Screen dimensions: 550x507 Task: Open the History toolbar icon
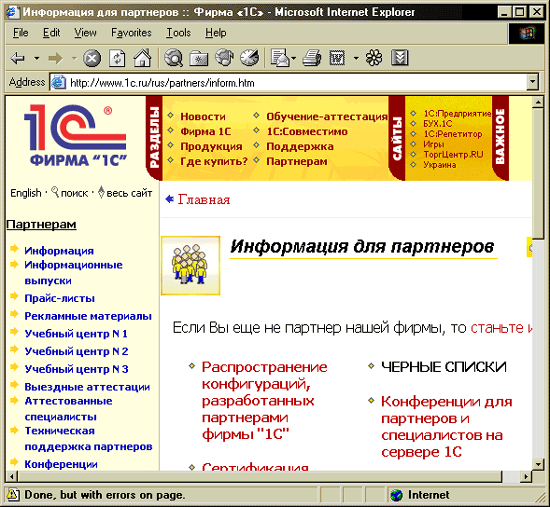click(249, 58)
